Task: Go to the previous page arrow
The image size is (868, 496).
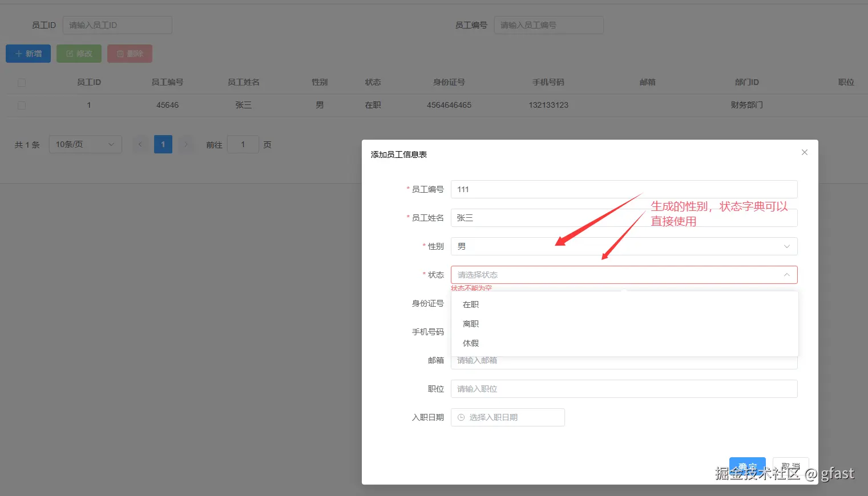Action: pos(140,144)
